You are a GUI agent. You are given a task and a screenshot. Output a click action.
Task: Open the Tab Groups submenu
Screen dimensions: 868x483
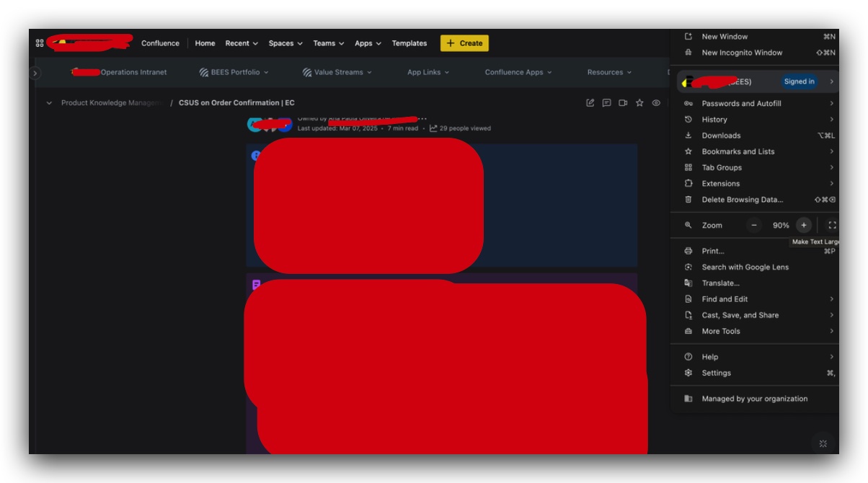point(754,167)
